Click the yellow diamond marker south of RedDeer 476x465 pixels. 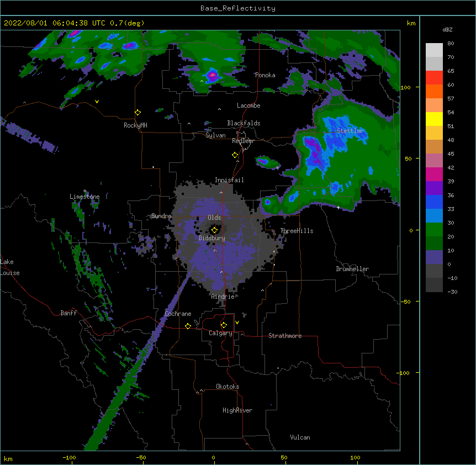[x=235, y=155]
